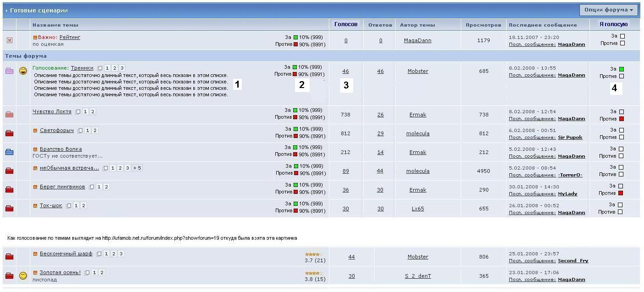Collapse the Готовые сценарии section arrow
Screen dimensions: 644x292
tap(6, 10)
